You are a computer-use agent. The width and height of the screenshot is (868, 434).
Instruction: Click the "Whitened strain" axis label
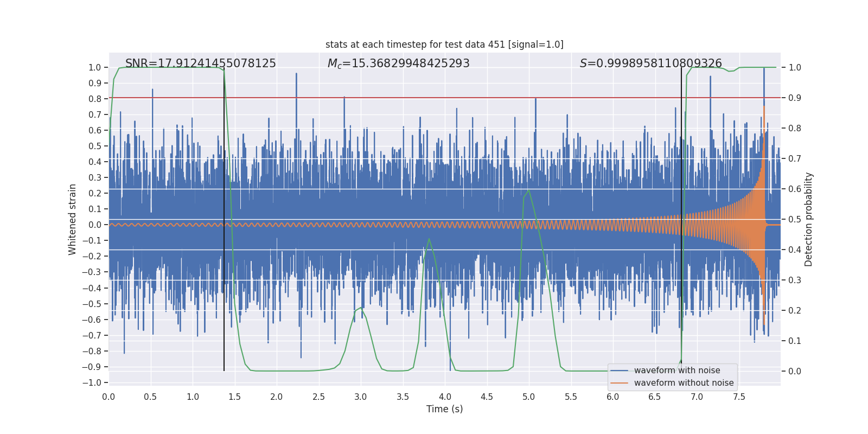pyautogui.click(x=73, y=219)
